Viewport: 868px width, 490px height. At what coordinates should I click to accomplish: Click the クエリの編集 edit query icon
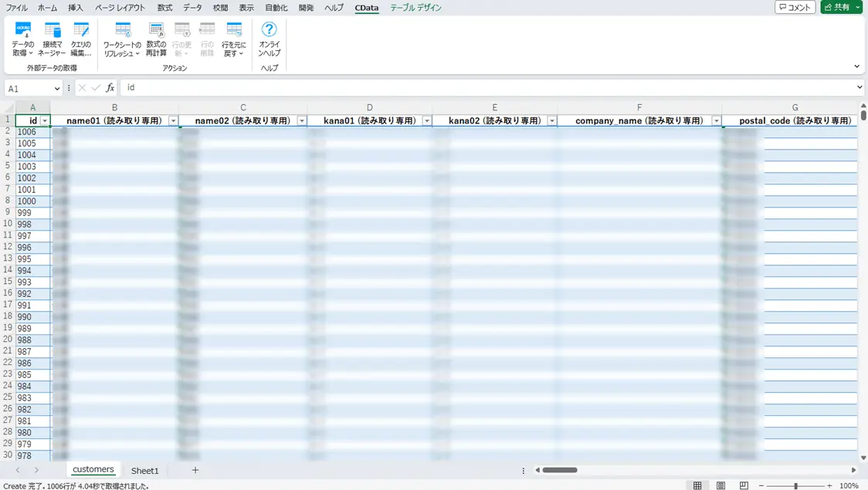point(81,39)
